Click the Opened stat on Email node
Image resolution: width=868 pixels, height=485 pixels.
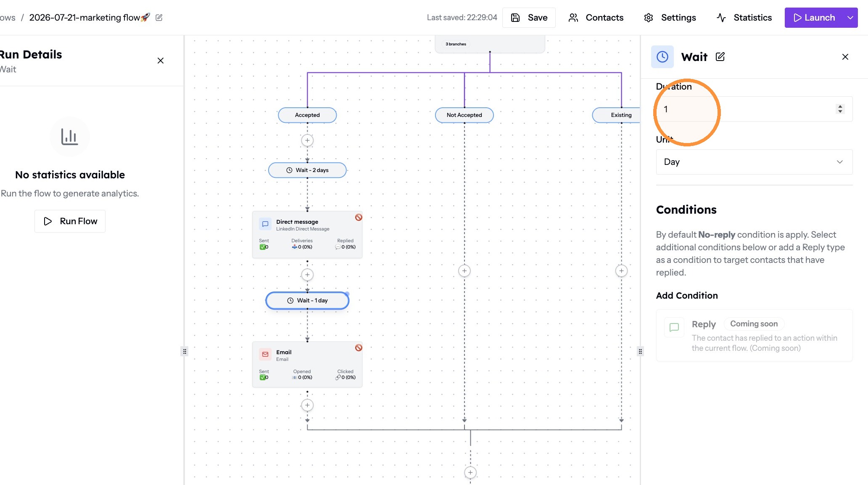pos(302,374)
